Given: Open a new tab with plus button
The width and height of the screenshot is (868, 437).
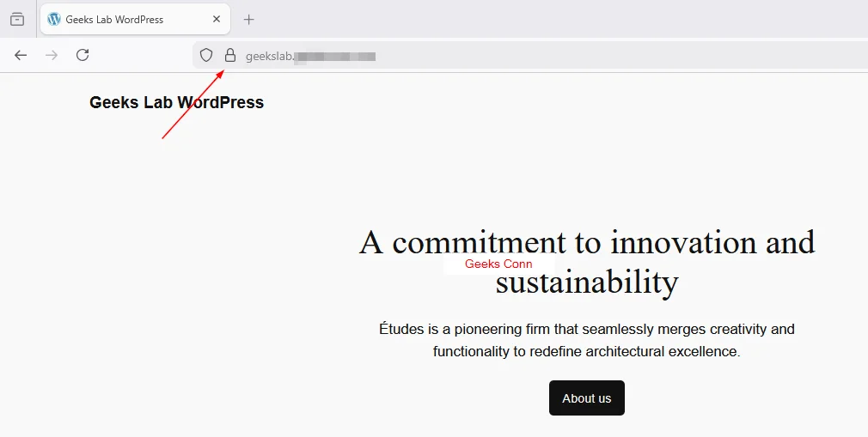Looking at the screenshot, I should (249, 19).
